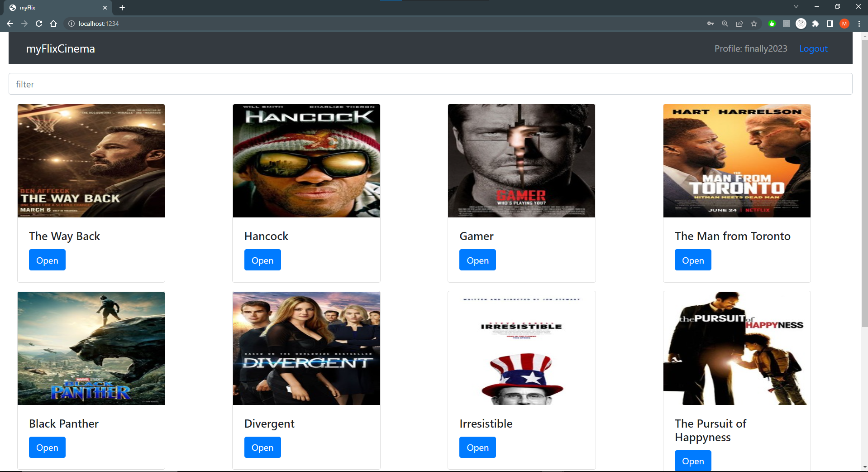868x472 pixels.
Task: Click the Logout link
Action: [x=813, y=48]
